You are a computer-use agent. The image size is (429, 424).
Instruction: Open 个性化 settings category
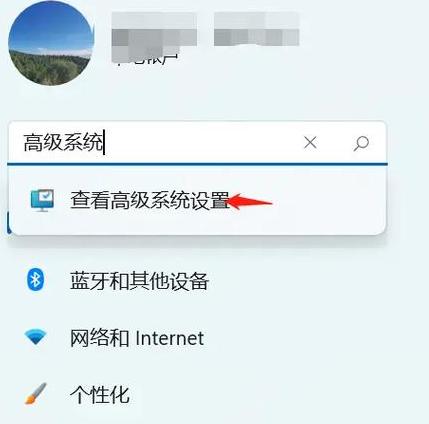click(x=99, y=395)
